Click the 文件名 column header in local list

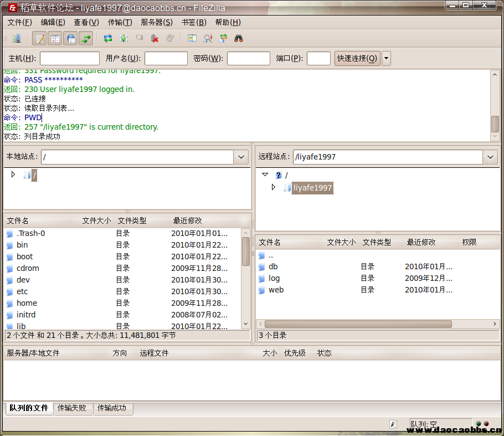[18, 220]
